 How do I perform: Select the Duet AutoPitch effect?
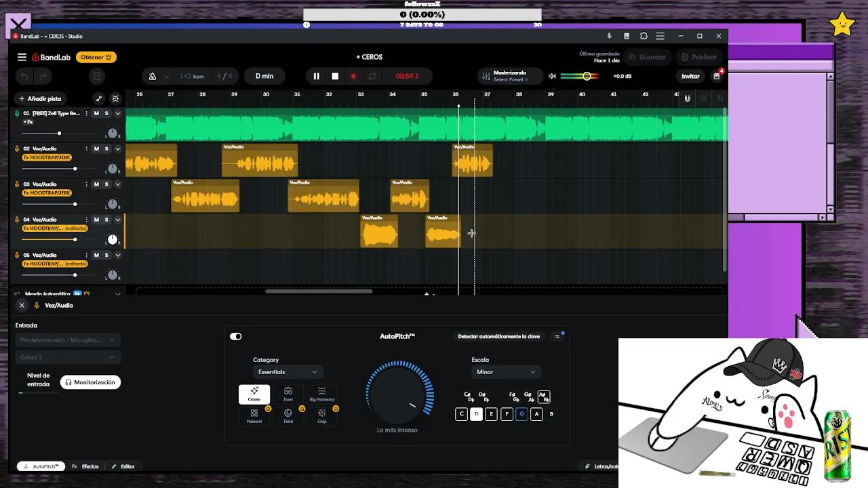point(288,394)
